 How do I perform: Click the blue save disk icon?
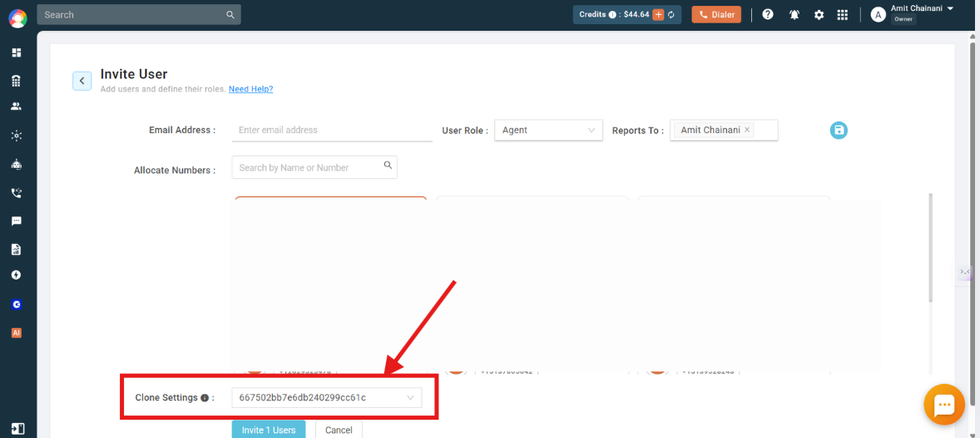(x=839, y=130)
